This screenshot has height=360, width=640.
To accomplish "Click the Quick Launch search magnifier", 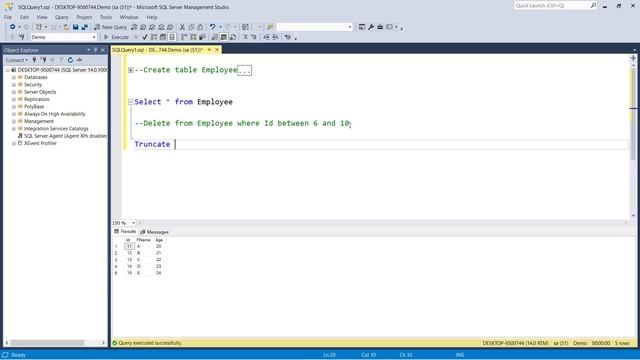I will click(x=593, y=5).
